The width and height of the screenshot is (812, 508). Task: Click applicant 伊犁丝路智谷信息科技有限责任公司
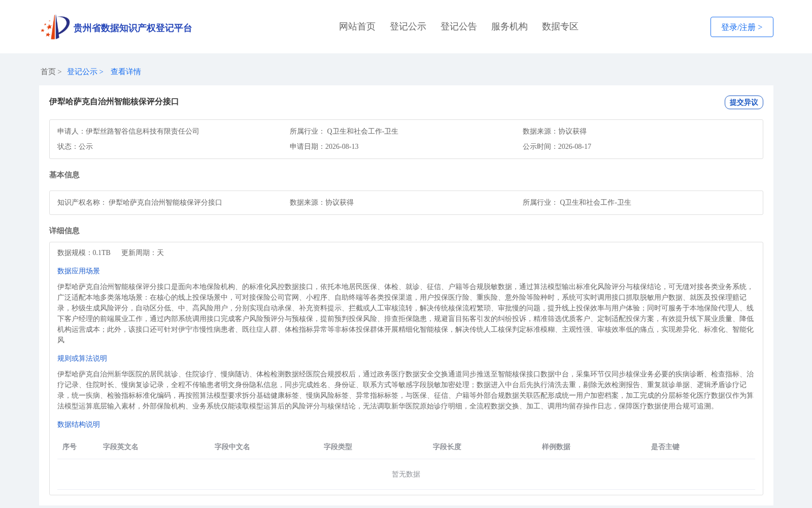pos(143,131)
